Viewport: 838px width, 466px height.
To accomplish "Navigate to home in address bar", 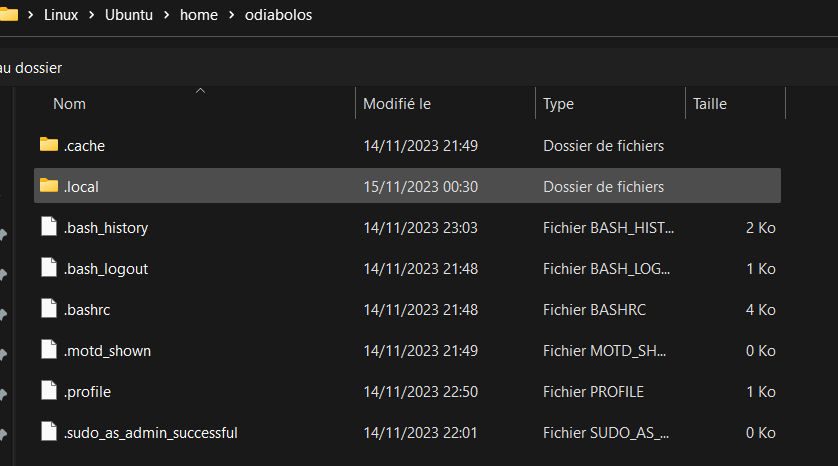I will 199,15.
